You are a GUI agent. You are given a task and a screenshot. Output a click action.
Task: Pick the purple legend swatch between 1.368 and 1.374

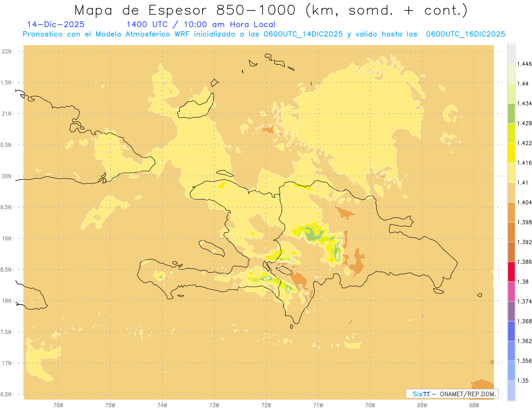pos(511,311)
